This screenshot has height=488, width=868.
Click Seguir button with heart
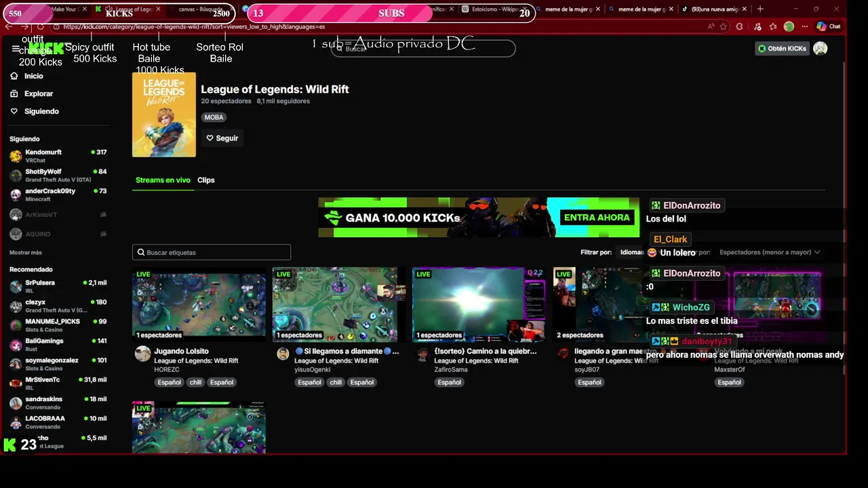click(222, 138)
